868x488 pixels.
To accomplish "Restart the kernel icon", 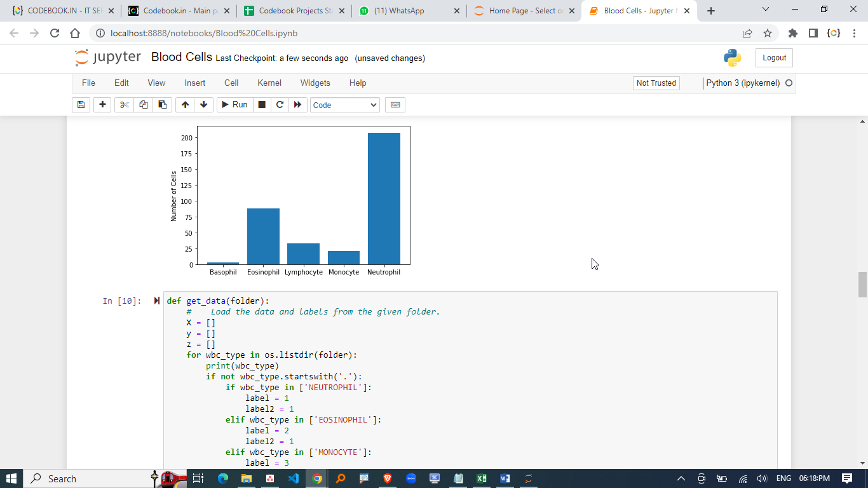I will [280, 105].
